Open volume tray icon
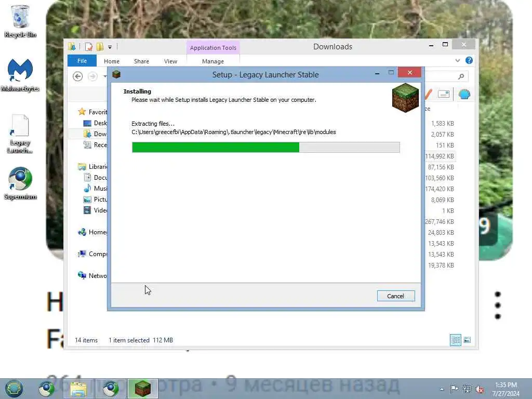This screenshot has height=399, width=532. pos(480,390)
